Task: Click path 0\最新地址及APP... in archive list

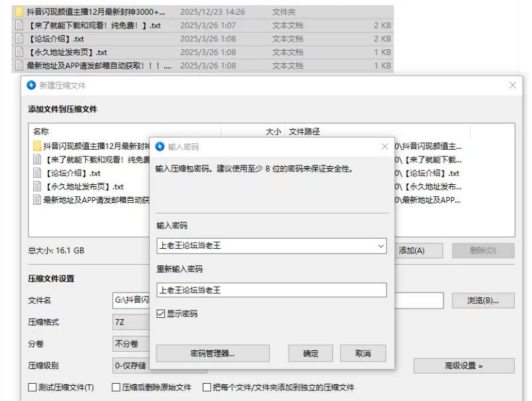Action: [428, 200]
